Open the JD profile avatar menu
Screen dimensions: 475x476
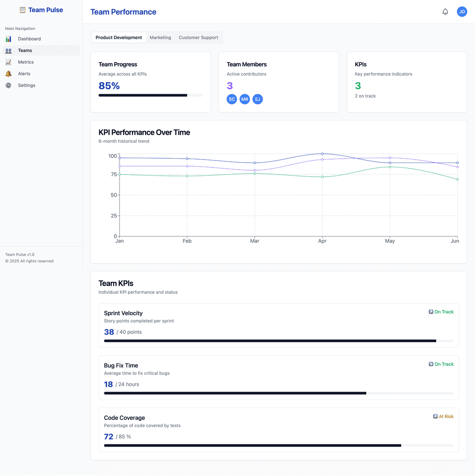pyautogui.click(x=462, y=11)
